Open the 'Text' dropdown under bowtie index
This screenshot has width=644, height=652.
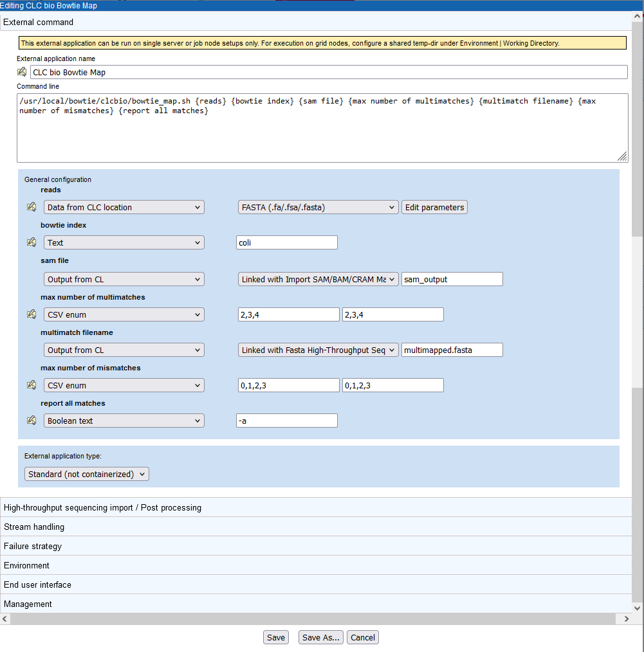[124, 242]
